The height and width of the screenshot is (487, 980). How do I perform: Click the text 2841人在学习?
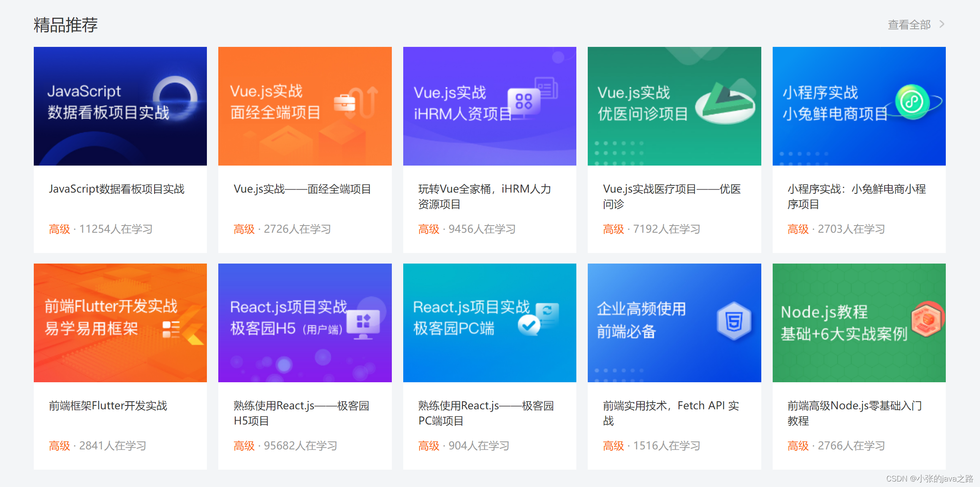point(113,446)
